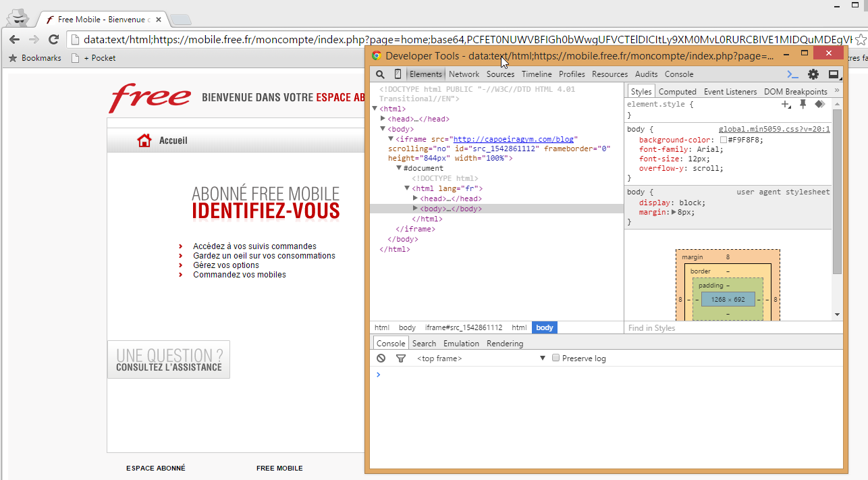Click the Free logo on the page
This screenshot has width=868, height=480.
click(x=150, y=99)
